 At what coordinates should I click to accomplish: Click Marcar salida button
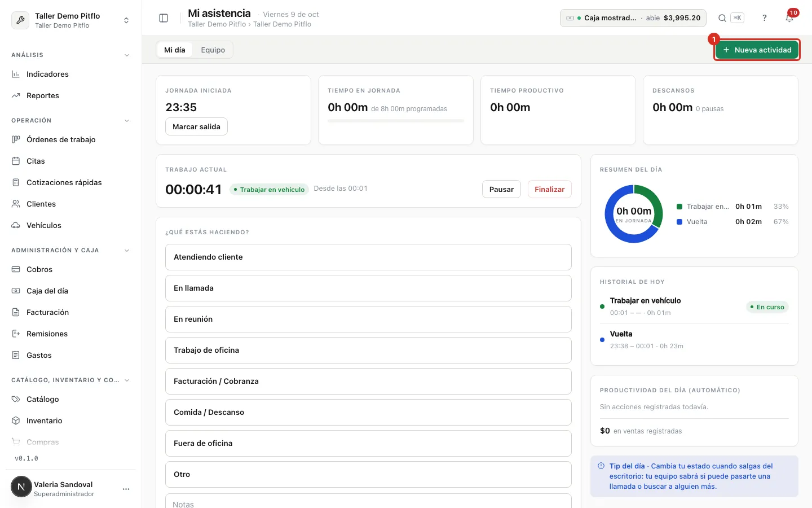tap(196, 126)
